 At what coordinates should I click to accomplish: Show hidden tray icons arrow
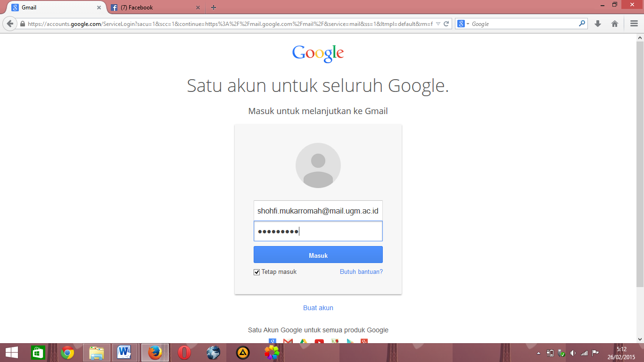(539, 353)
